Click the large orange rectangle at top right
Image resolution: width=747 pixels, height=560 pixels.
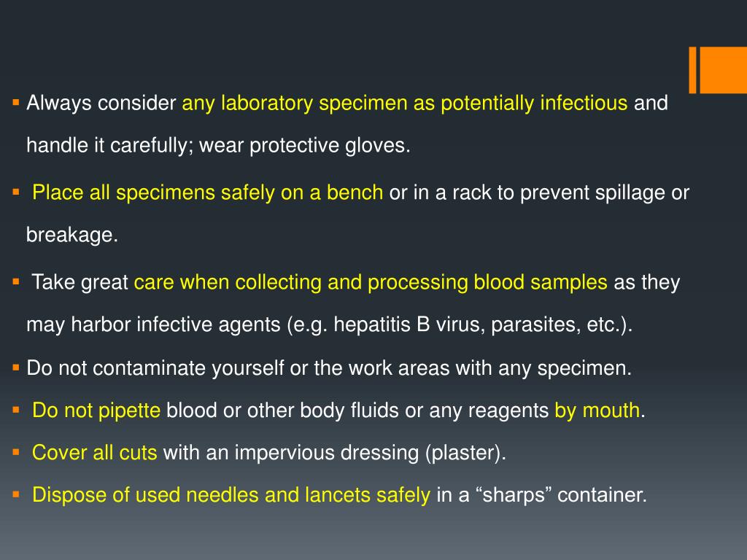(723, 70)
